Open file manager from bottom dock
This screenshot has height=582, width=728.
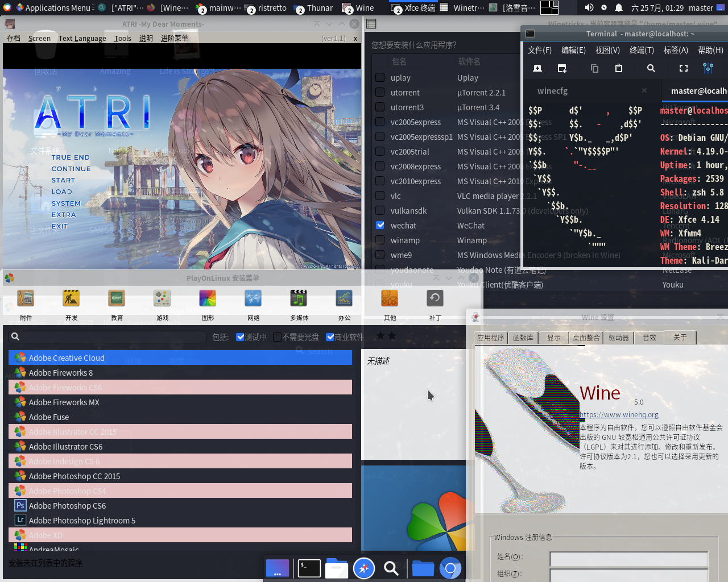(x=337, y=568)
